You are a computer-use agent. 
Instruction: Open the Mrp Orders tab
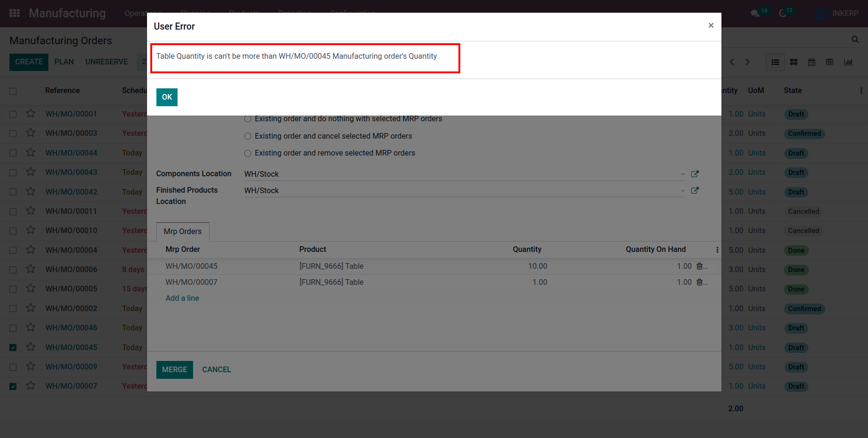(x=183, y=231)
